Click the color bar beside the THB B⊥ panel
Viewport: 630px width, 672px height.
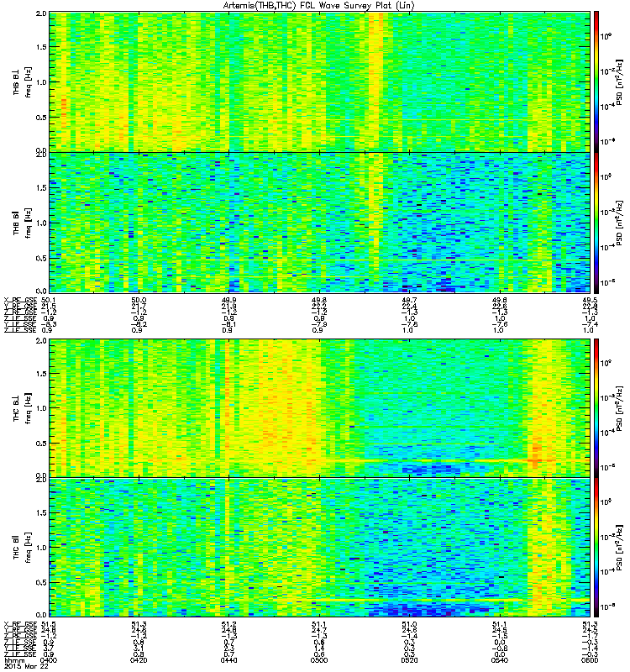point(596,81)
